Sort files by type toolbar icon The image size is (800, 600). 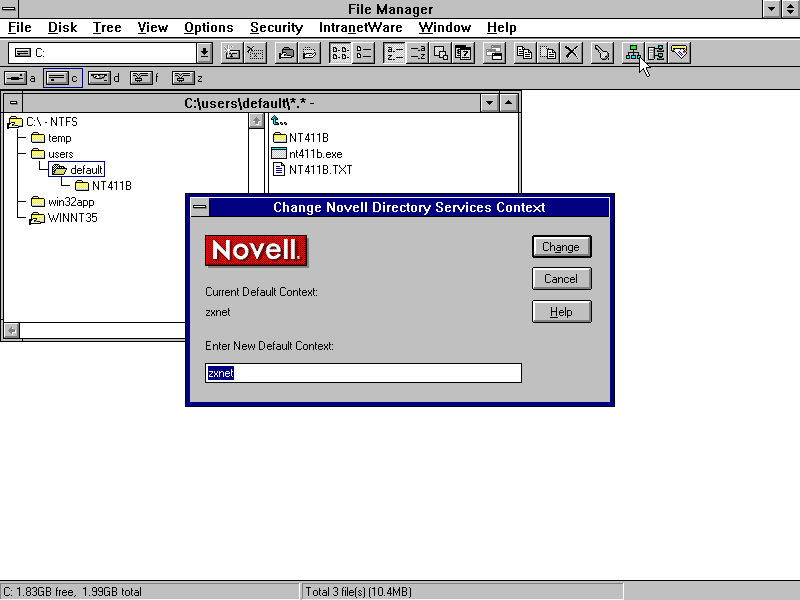point(417,53)
